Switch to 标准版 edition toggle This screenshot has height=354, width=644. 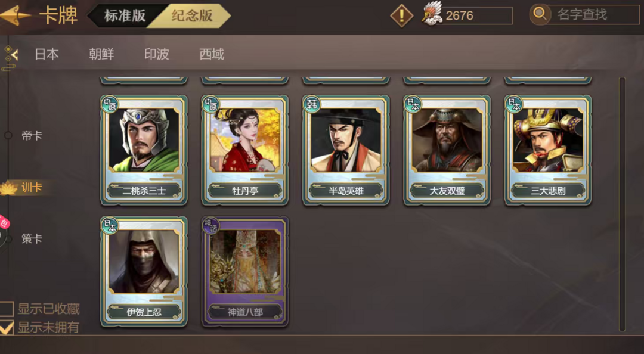(x=125, y=15)
